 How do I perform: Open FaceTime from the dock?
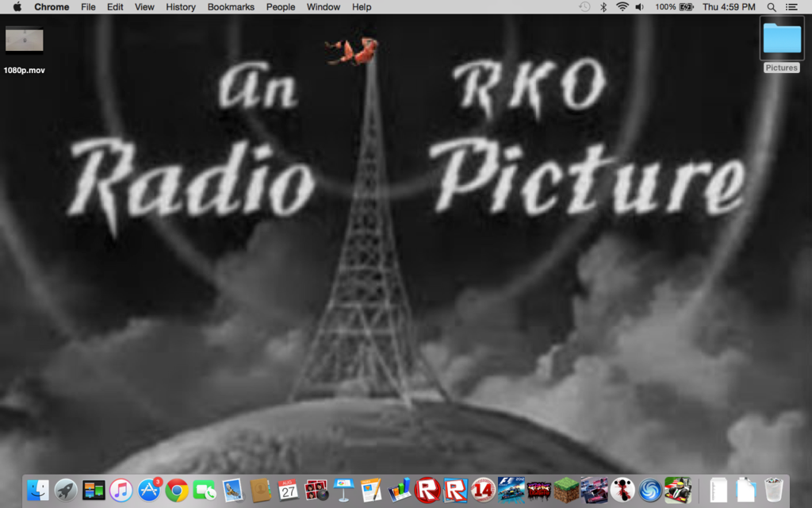pos(205,490)
